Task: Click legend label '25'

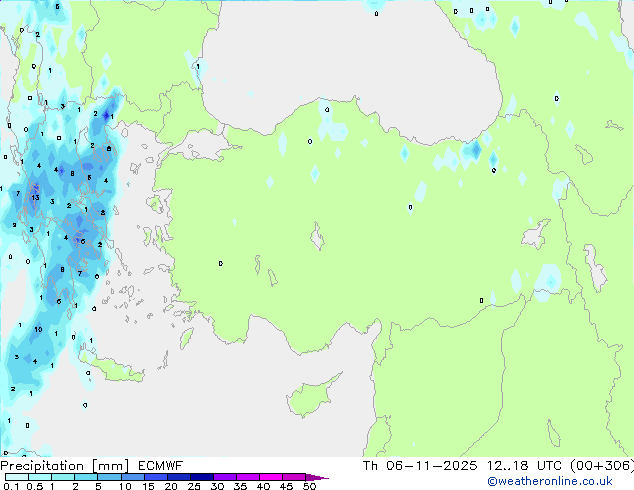Action: tap(194, 486)
